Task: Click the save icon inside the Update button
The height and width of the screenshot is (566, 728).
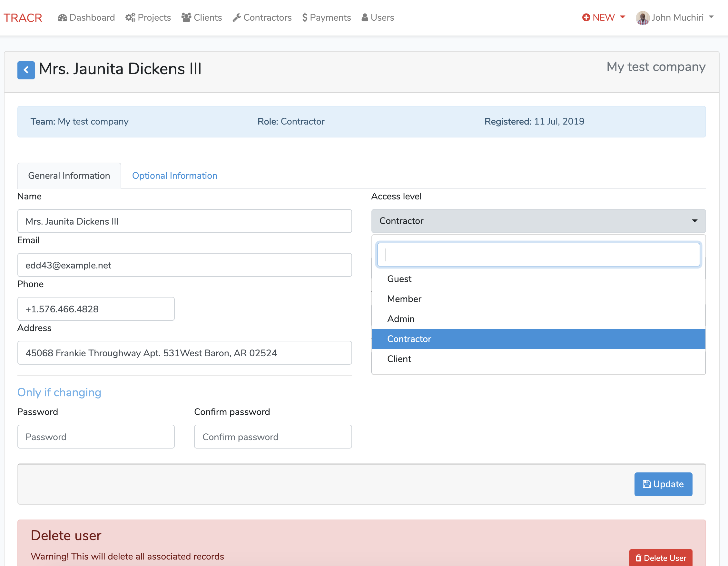Action: pyautogui.click(x=647, y=484)
